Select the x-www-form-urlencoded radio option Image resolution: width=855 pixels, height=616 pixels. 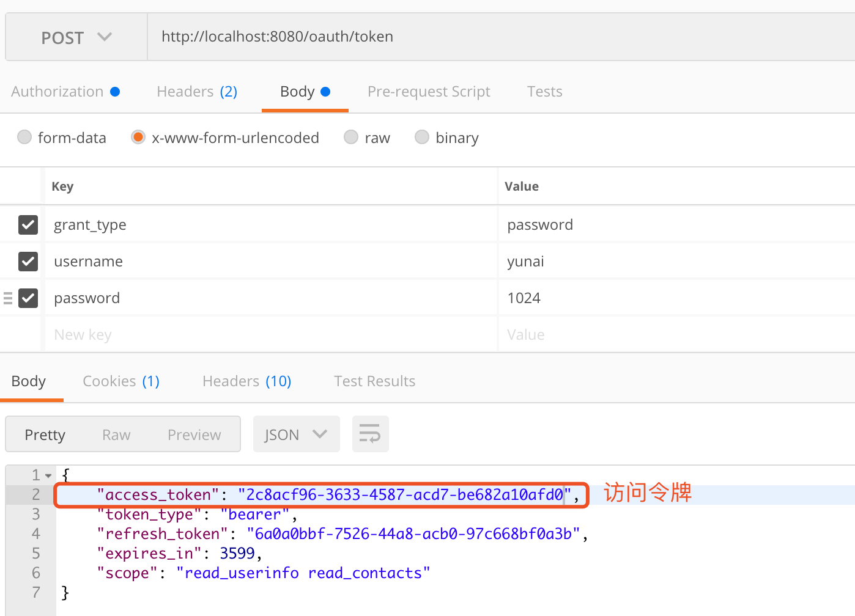coord(138,137)
